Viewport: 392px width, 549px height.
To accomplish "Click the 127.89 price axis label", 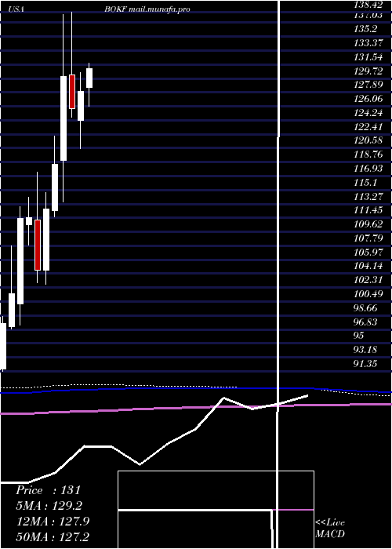I will [x=368, y=85].
